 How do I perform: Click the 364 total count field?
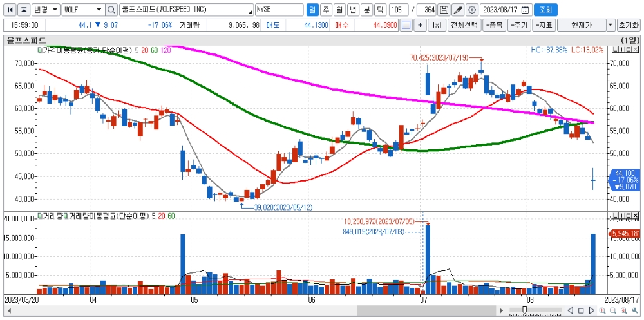pos(426,10)
